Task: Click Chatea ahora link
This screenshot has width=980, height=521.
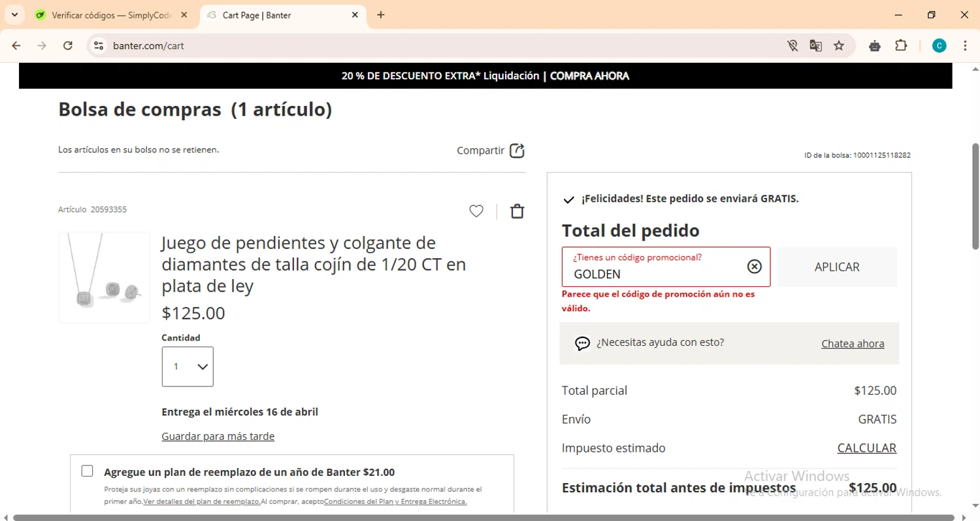Action: 853,343
